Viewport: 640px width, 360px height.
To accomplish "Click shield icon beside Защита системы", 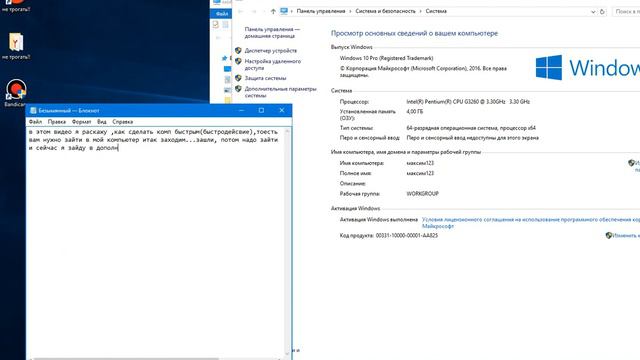I will (238, 78).
